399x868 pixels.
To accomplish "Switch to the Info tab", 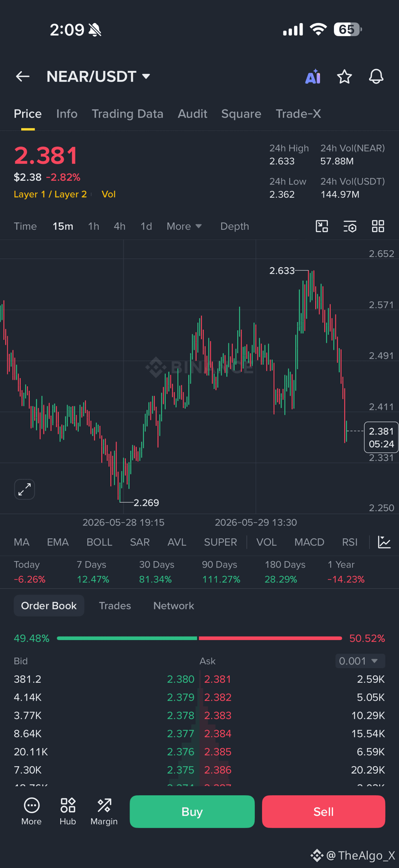I will click(x=66, y=114).
